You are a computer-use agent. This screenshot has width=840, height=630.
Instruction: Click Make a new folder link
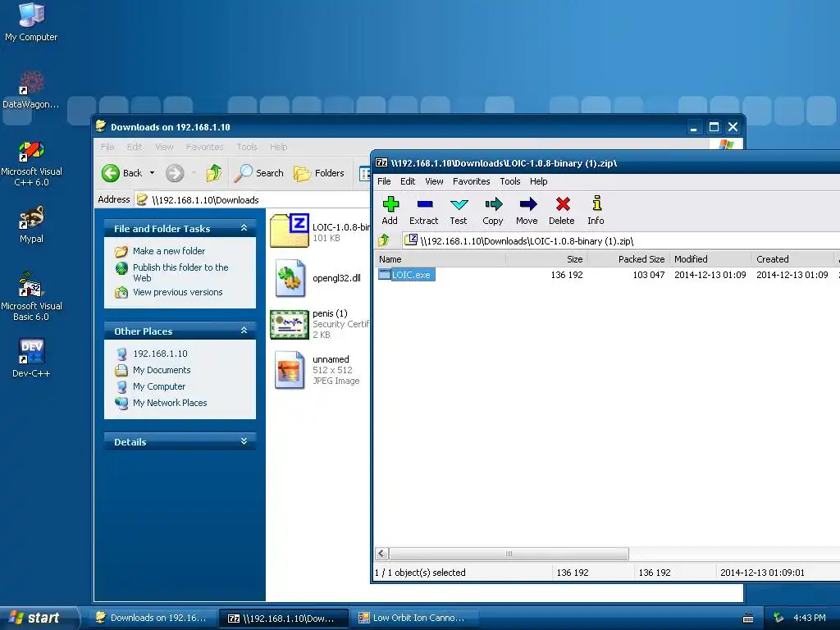(169, 251)
